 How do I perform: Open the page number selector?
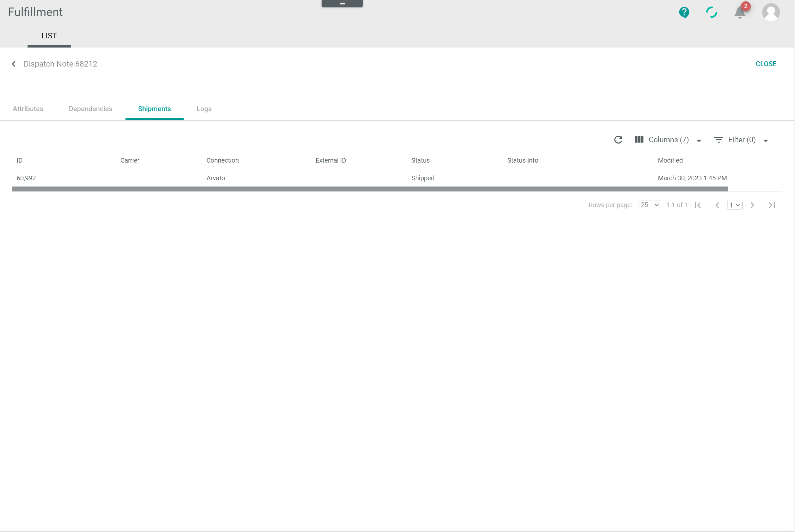tap(734, 205)
